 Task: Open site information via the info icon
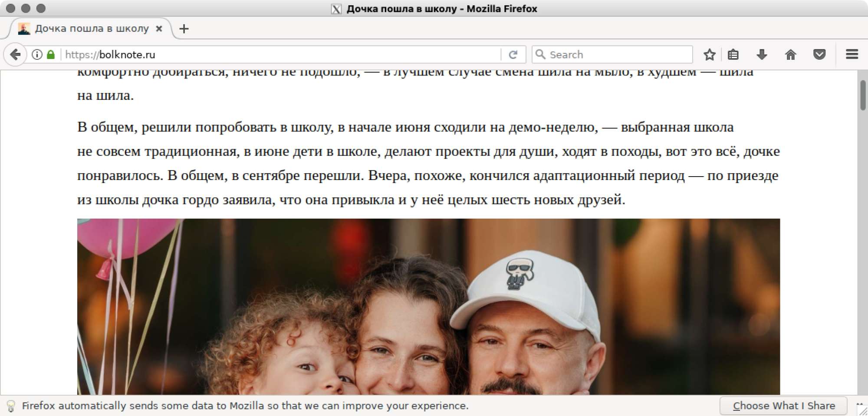tap(37, 55)
